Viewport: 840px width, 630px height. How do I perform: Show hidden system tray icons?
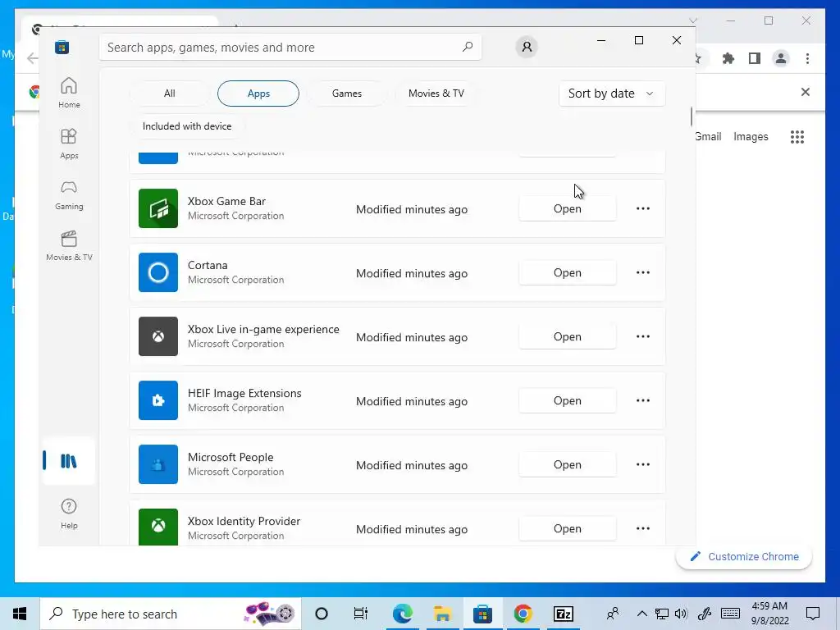pyautogui.click(x=641, y=614)
